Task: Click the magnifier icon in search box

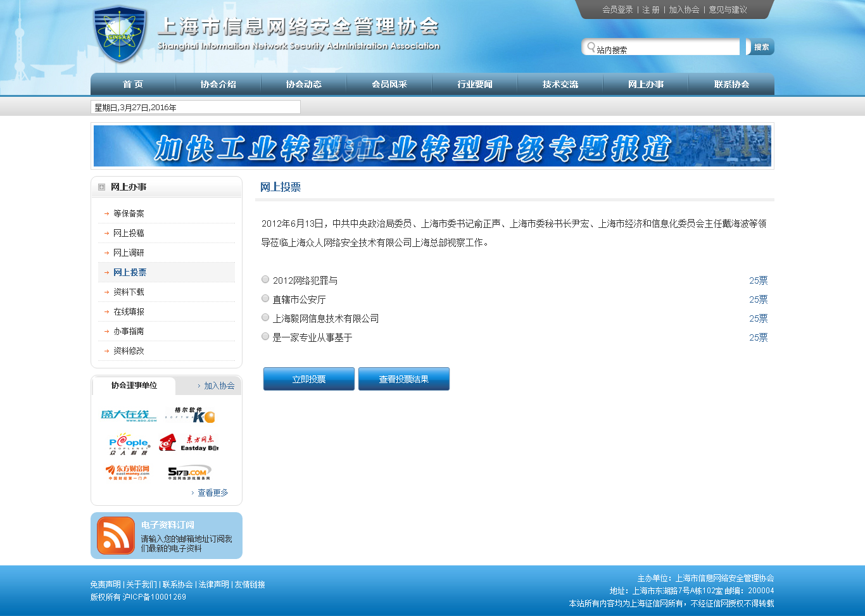Action: 591,47
